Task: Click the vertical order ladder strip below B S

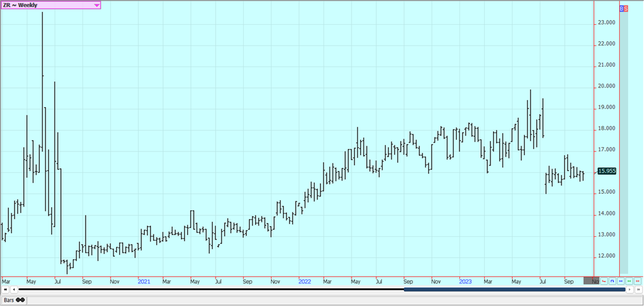Action: 624,143
